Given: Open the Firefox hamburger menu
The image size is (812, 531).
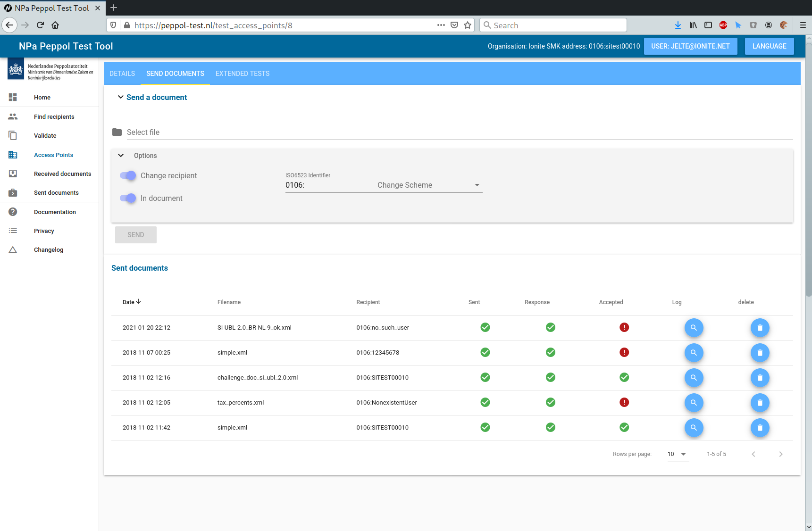Looking at the screenshot, I should click(x=803, y=25).
